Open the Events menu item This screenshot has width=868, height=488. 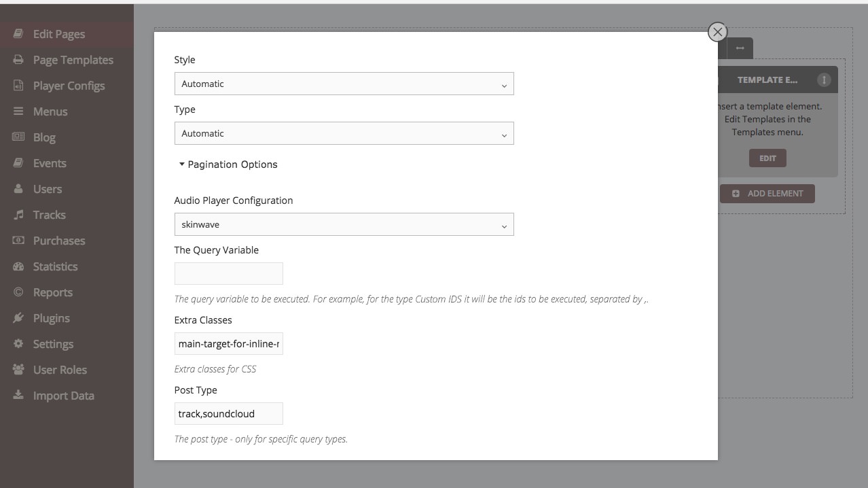50,163
